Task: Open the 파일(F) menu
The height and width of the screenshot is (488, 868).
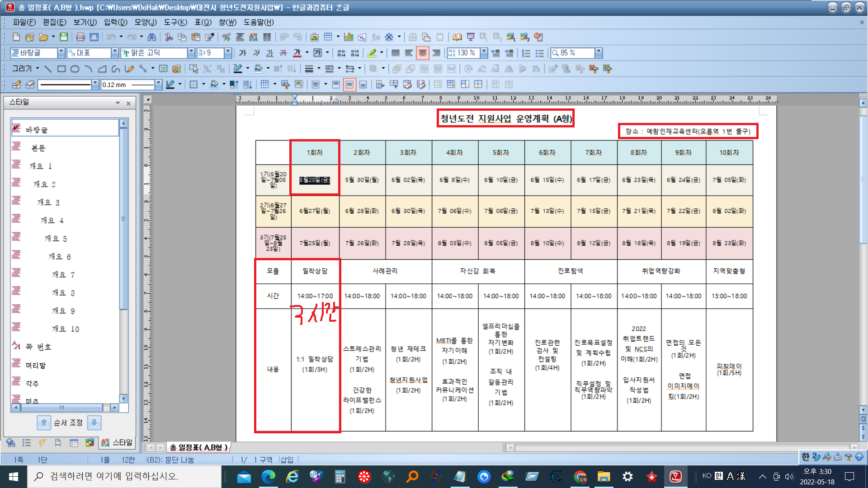Action: coord(24,22)
